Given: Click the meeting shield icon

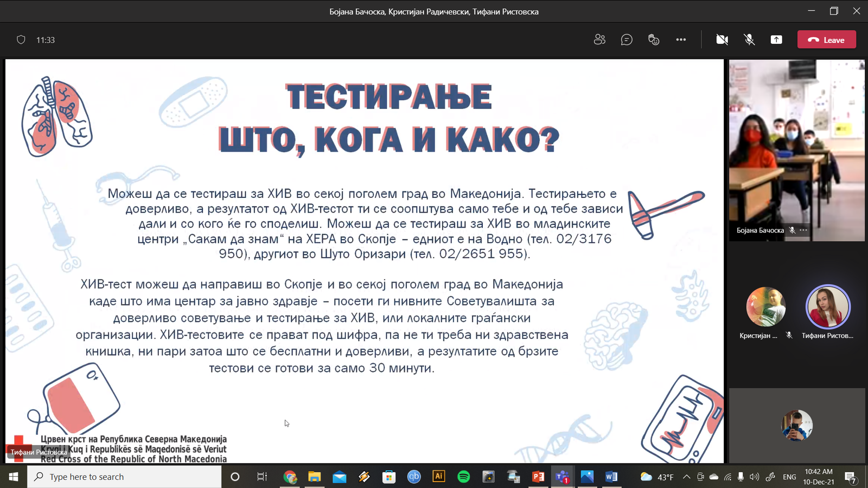Looking at the screenshot, I should [21, 40].
